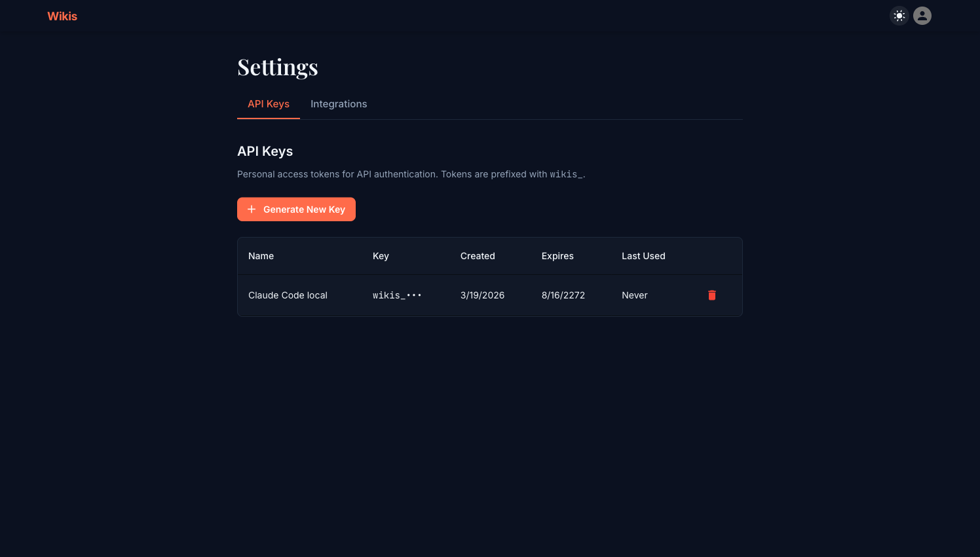Click the Key column header
The image size is (980, 557).
point(381,256)
